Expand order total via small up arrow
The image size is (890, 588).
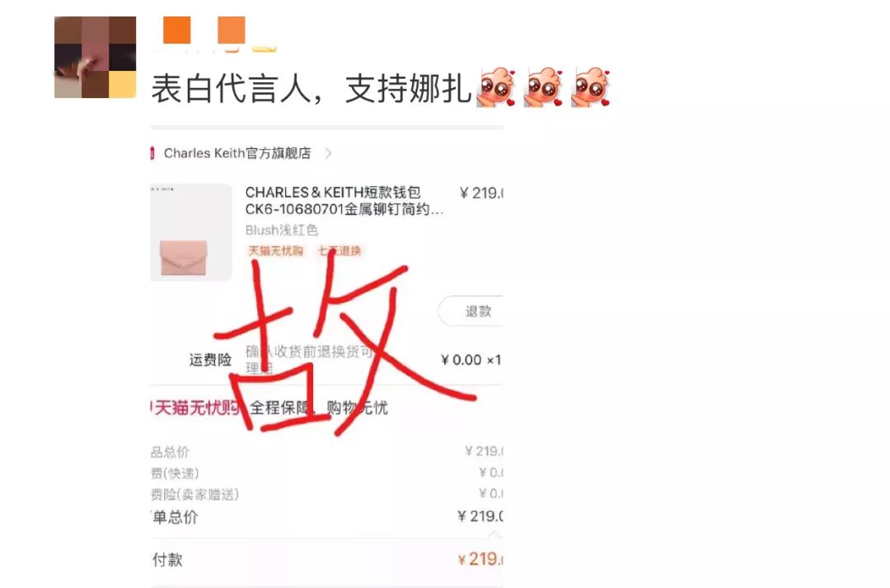tap(495, 534)
